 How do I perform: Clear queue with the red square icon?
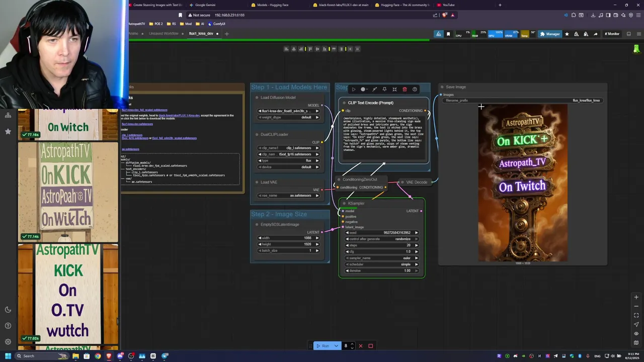(x=371, y=346)
